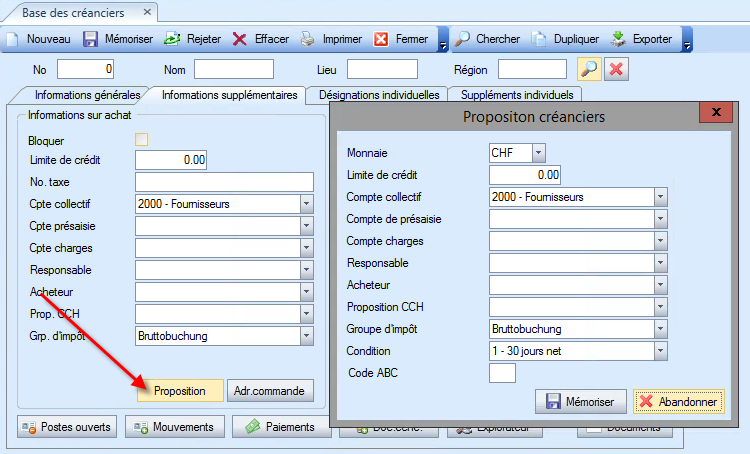Click the Imprimer printer toolbar button
This screenshot has width=750, height=454.
(331, 39)
